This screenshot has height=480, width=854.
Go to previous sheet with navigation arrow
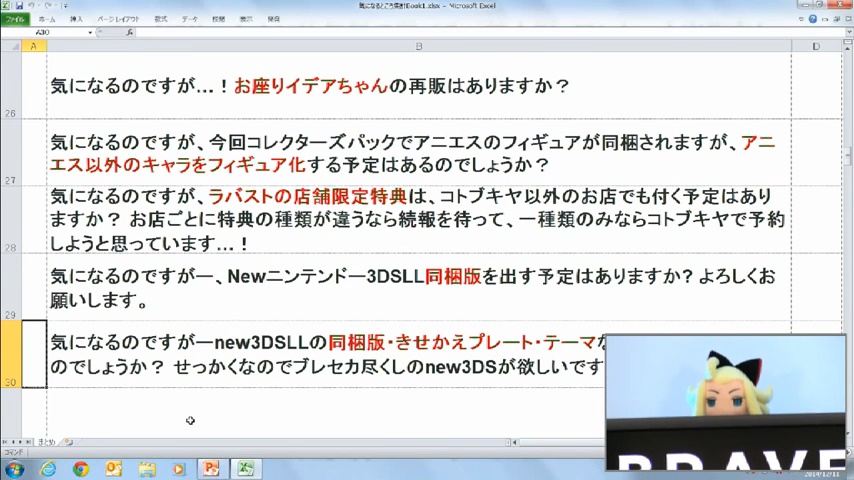[13, 442]
